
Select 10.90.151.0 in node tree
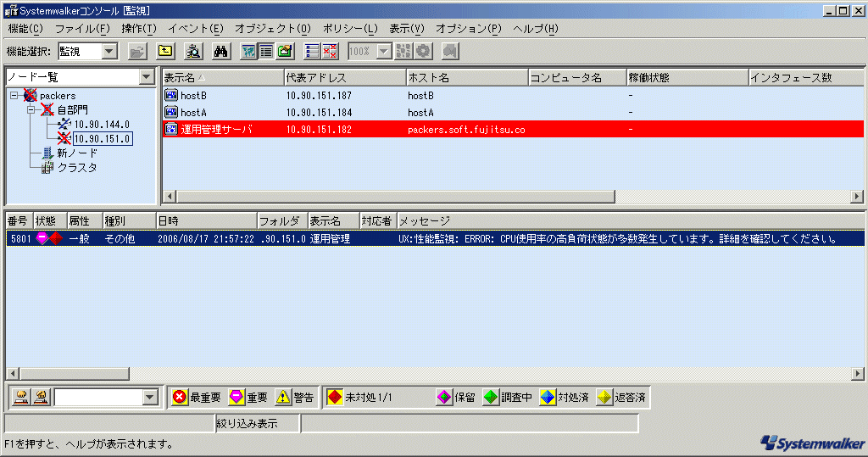pos(103,138)
